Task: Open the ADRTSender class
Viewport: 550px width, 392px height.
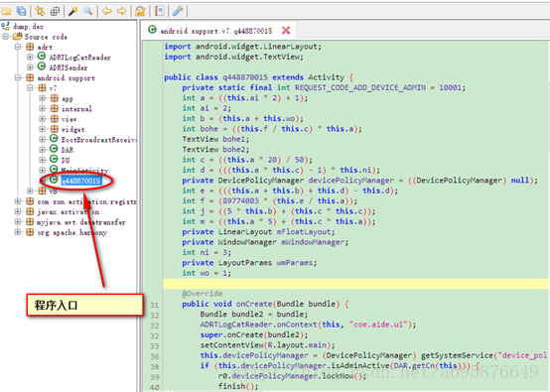Action: coord(69,67)
